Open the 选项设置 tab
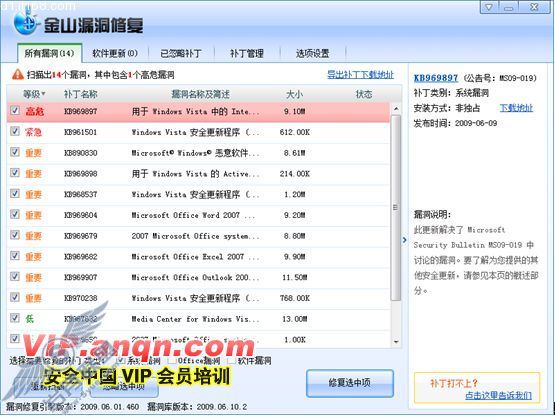This screenshot has width=555, height=417. 313,53
